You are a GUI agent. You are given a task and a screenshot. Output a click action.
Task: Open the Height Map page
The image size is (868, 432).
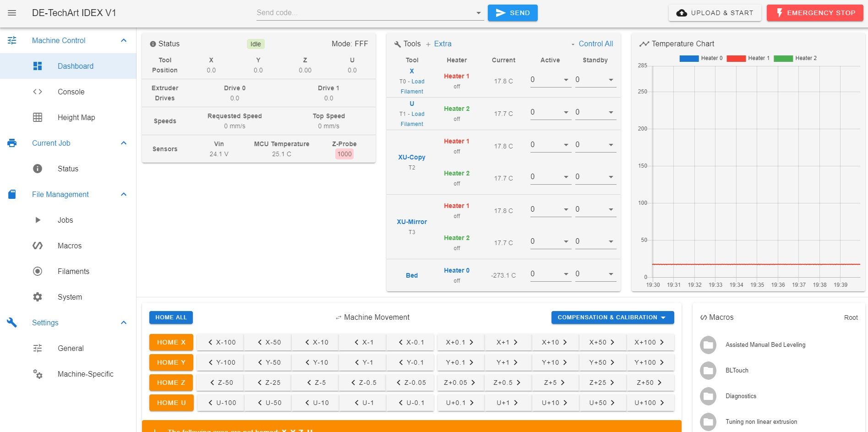68,117
